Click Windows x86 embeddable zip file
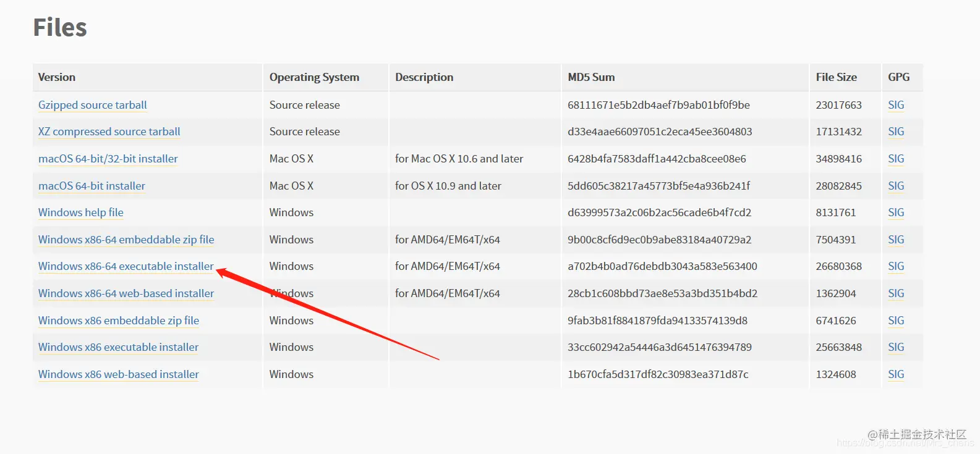 coord(119,321)
